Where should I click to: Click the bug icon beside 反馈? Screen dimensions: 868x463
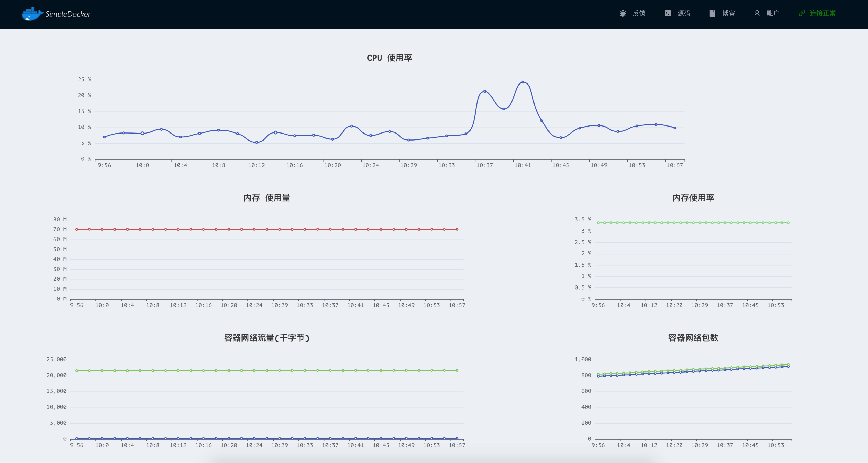point(623,13)
